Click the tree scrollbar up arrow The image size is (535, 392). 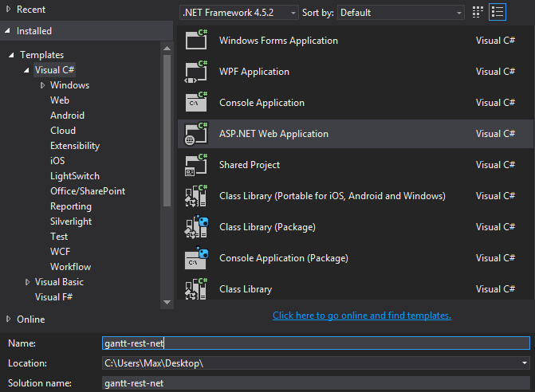pyautogui.click(x=167, y=49)
